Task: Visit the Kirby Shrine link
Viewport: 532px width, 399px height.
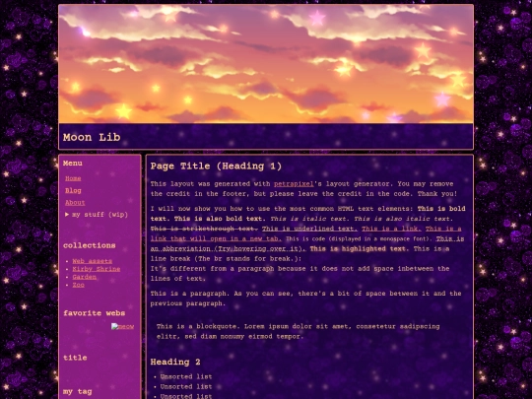Action: tap(97, 269)
